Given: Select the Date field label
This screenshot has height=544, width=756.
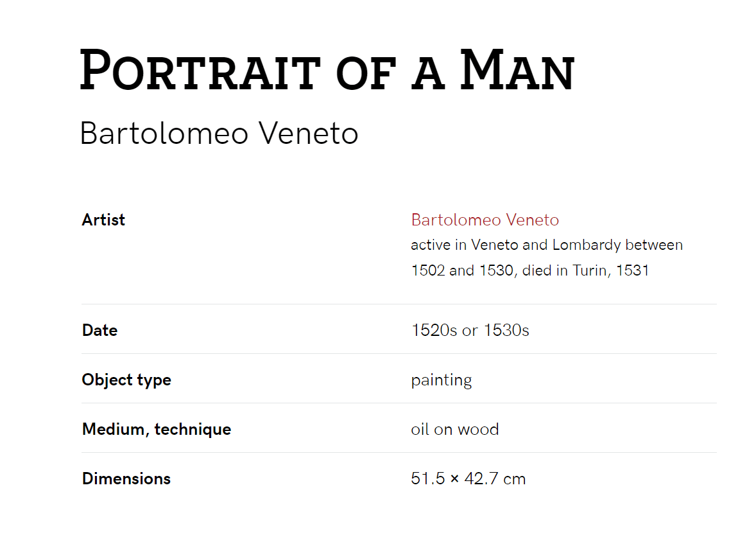Looking at the screenshot, I should [100, 330].
